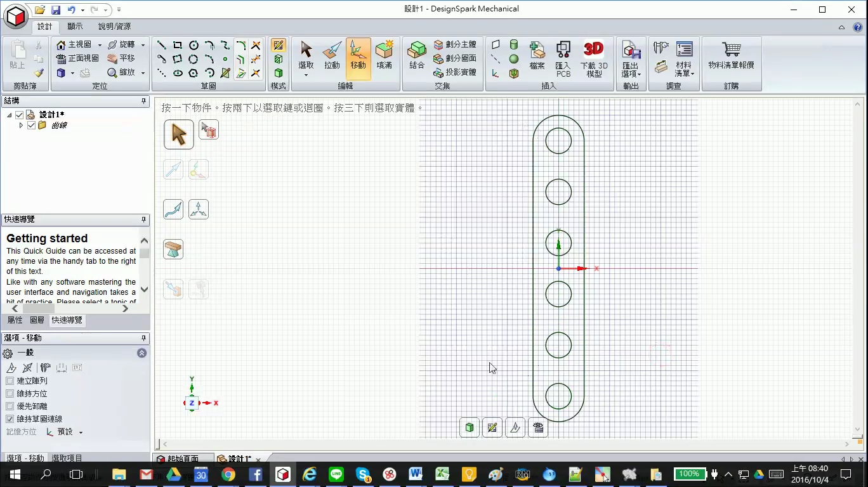Switch to 屬性 panel tab
This screenshot has width=868, height=487.
coord(15,320)
